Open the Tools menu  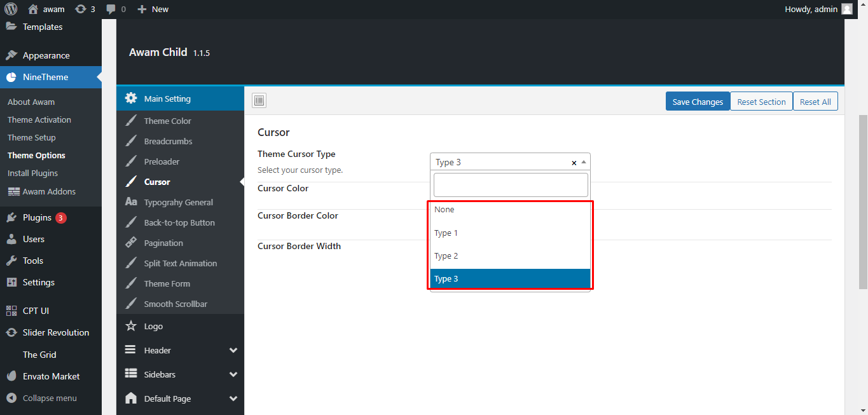tap(33, 261)
